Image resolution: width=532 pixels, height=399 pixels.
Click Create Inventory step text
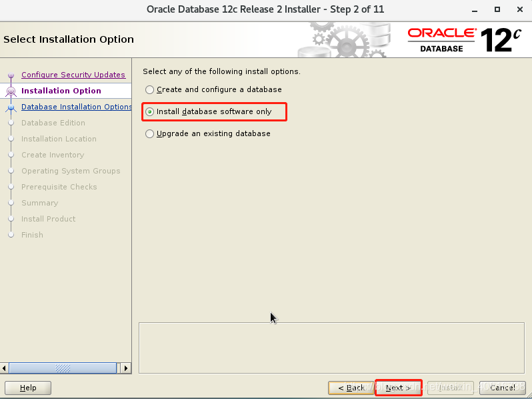53,155
